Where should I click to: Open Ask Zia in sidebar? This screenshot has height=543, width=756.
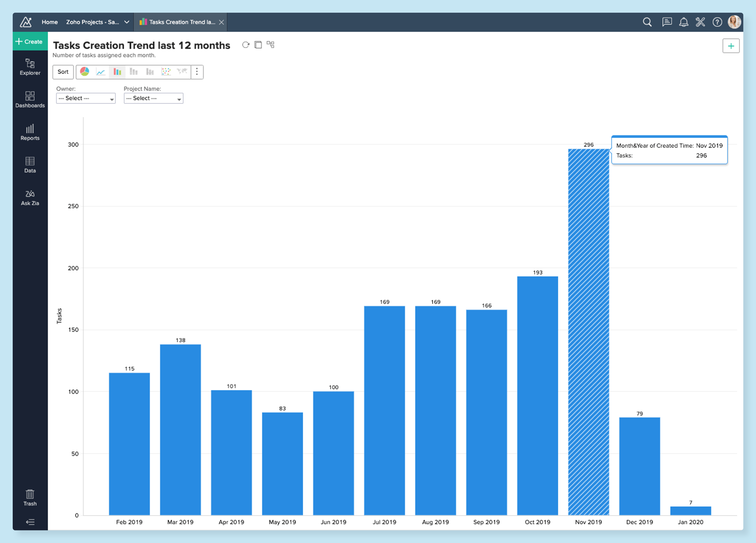click(30, 197)
